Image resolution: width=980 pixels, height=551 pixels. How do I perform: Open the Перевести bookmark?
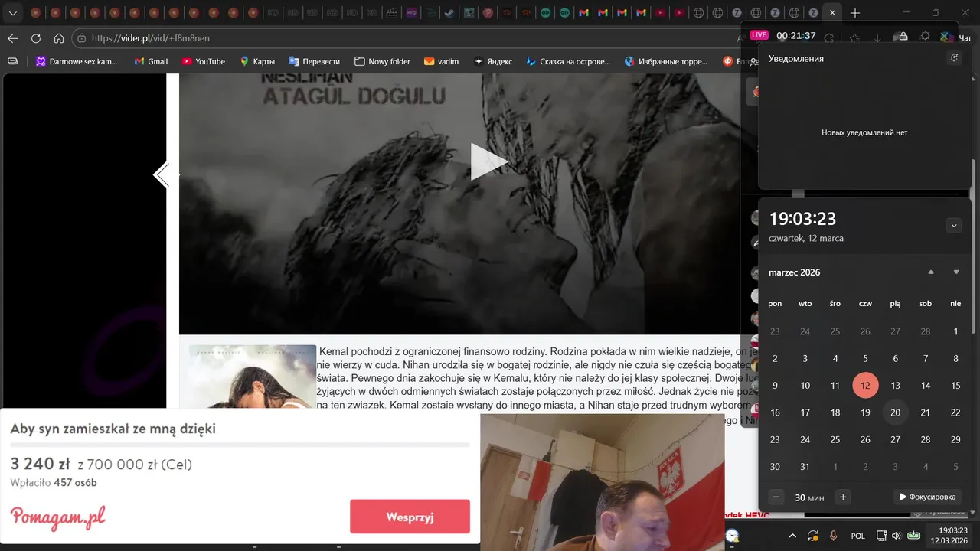(314, 61)
